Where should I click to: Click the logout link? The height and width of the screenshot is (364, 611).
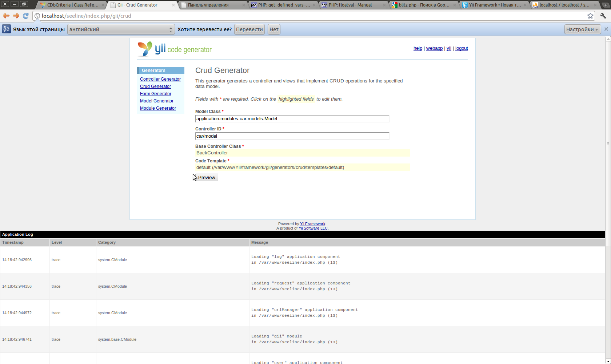coord(462,48)
